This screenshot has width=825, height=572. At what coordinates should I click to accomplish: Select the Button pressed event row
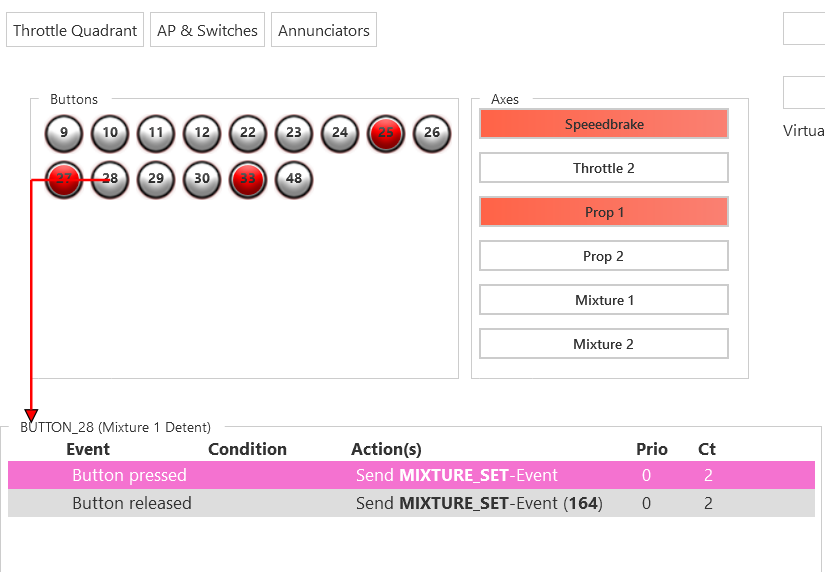click(411, 475)
